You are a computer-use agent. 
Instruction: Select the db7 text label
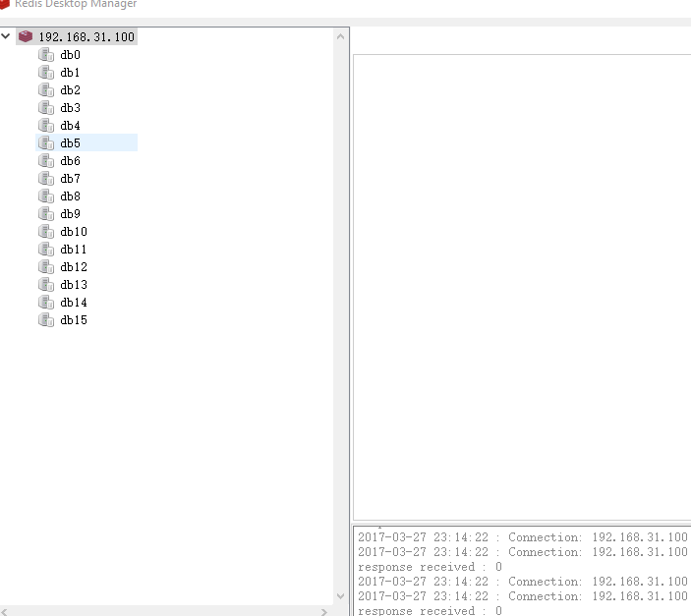(70, 179)
